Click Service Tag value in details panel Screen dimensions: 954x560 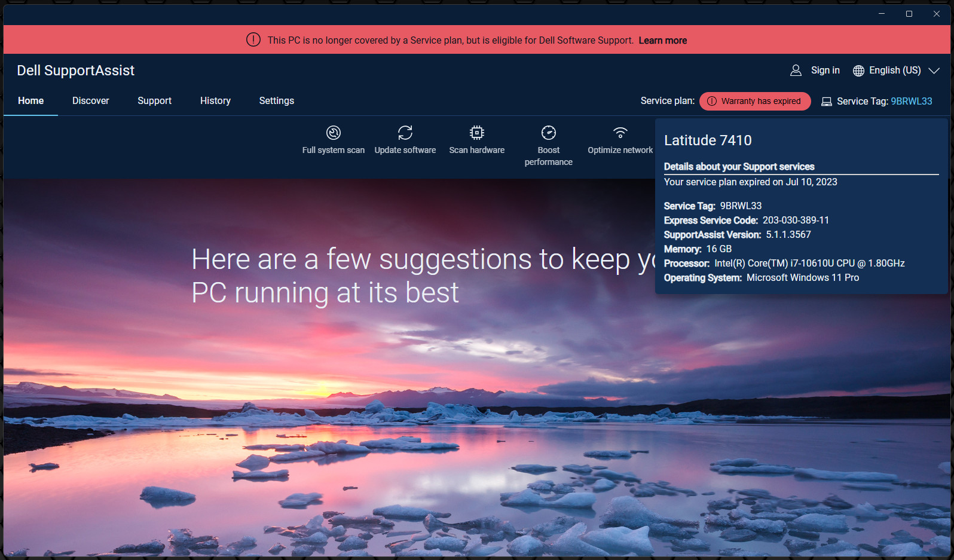point(741,206)
